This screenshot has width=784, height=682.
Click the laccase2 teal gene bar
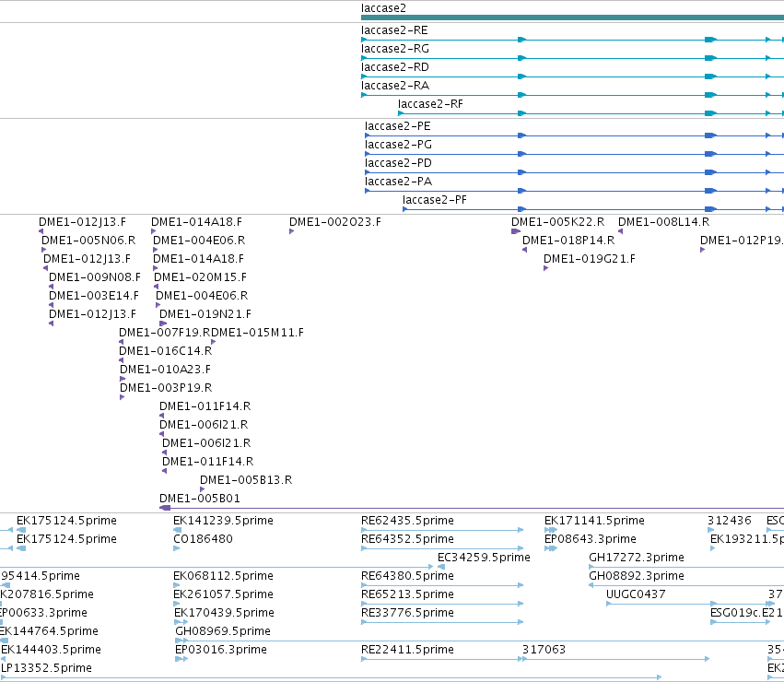pos(572,18)
